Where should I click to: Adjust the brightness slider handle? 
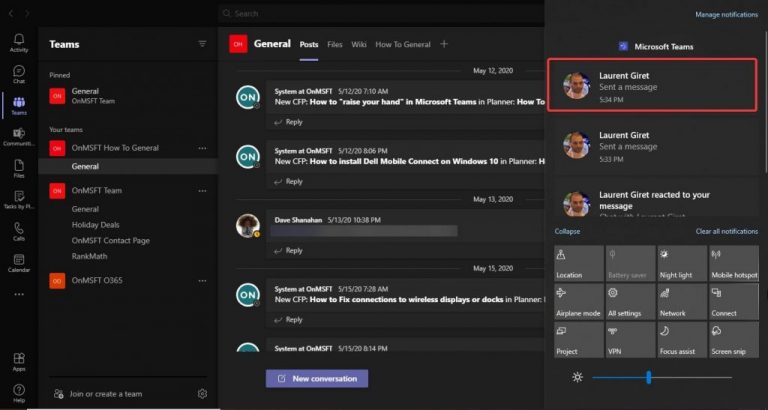click(x=648, y=377)
